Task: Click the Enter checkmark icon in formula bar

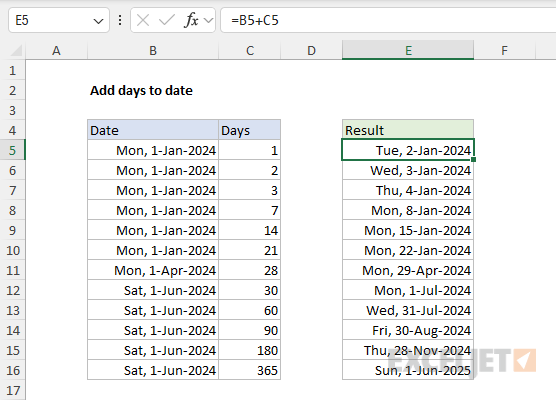Action: click(x=166, y=20)
